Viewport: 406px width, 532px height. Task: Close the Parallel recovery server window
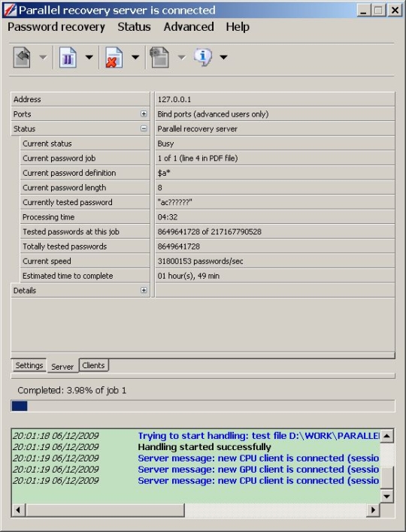(x=395, y=11)
